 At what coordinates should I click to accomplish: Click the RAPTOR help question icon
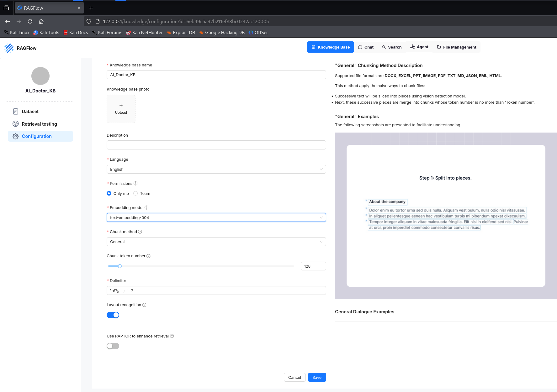pos(172,336)
